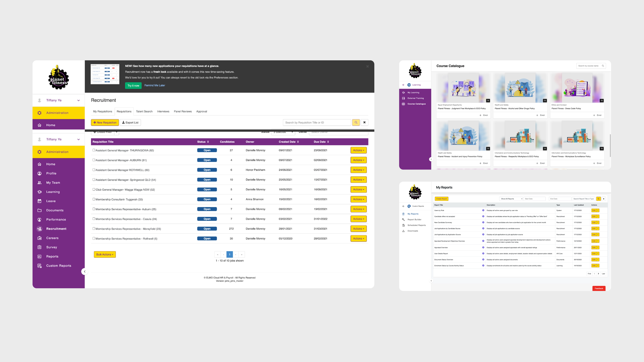Click back arrow beside Learning in Course Catalogue
Image resolution: width=644 pixels, height=362 pixels.
coord(403,85)
